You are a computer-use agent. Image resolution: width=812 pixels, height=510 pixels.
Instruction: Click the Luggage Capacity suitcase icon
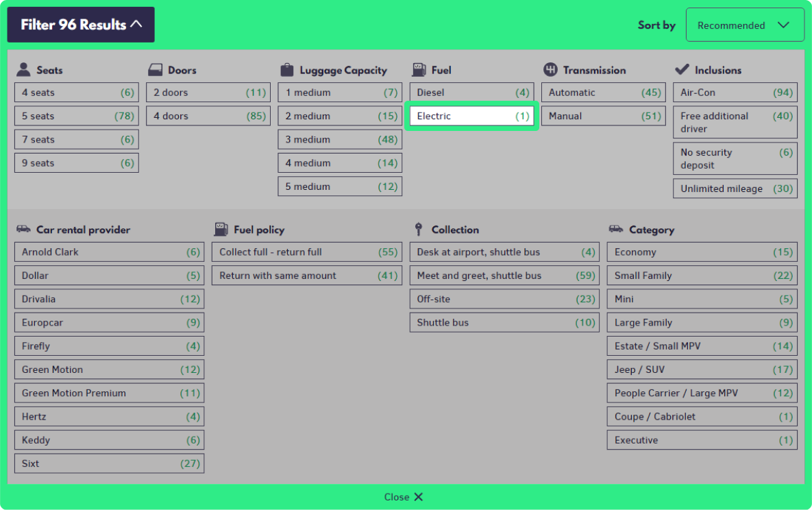(287, 69)
